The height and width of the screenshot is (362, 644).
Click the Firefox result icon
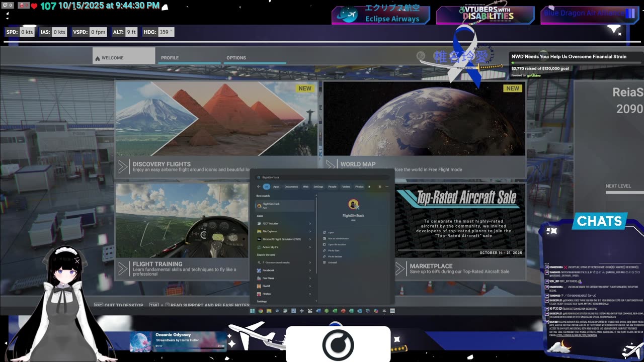[259, 294]
